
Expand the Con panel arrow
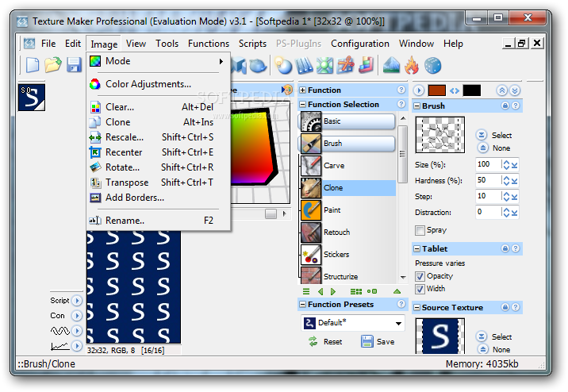(x=77, y=316)
